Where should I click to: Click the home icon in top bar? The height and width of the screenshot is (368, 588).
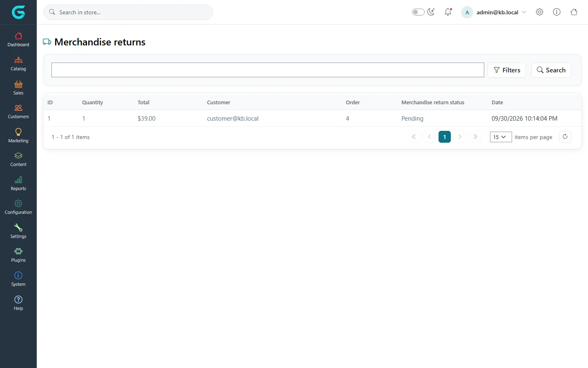[x=574, y=12]
